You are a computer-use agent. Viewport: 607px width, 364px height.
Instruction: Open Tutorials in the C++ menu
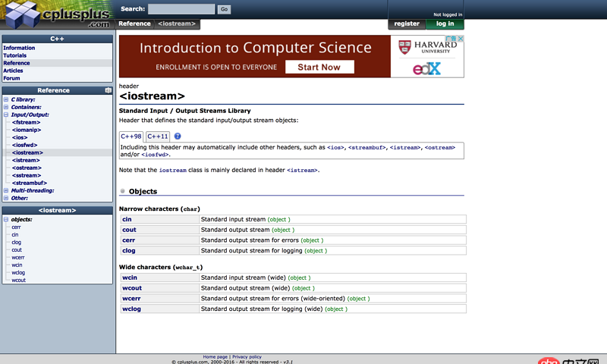tap(14, 55)
